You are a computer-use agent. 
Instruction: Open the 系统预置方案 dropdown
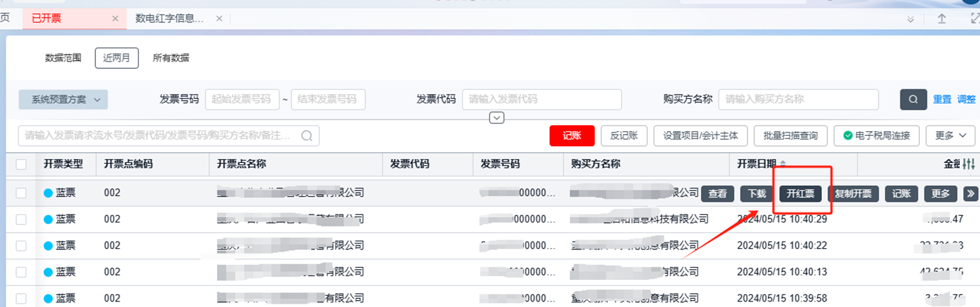click(x=64, y=99)
